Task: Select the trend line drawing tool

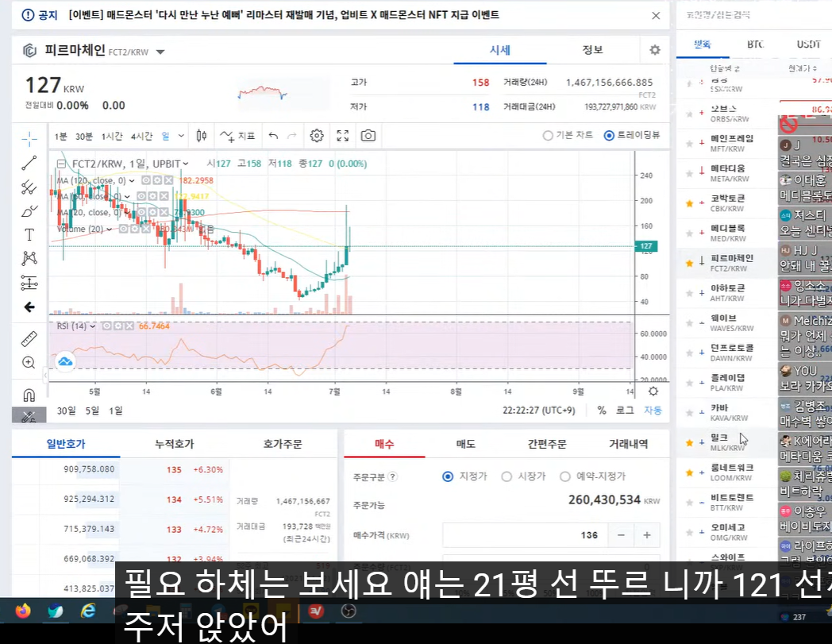Action: click(29, 163)
